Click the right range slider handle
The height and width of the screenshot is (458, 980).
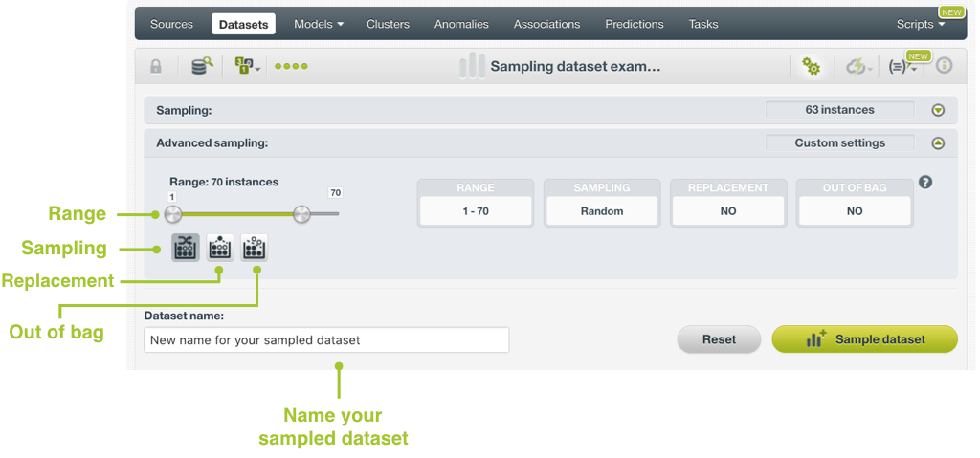[301, 214]
